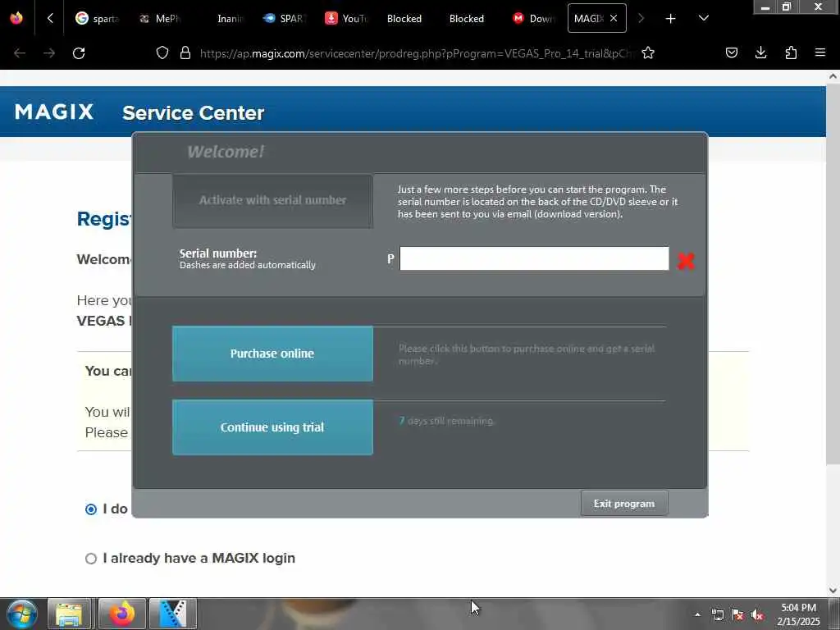Open the Windows Start menu
This screenshot has height=630, width=840.
point(22,614)
